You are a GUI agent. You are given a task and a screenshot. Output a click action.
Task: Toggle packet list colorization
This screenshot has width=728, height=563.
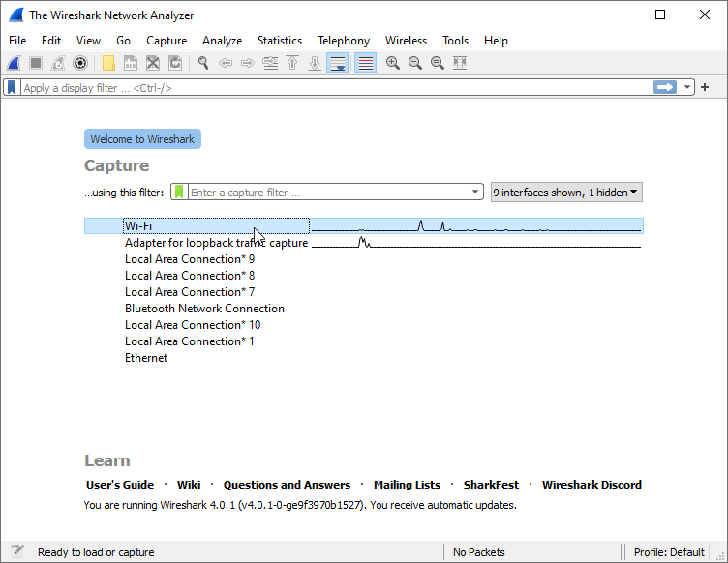point(365,63)
